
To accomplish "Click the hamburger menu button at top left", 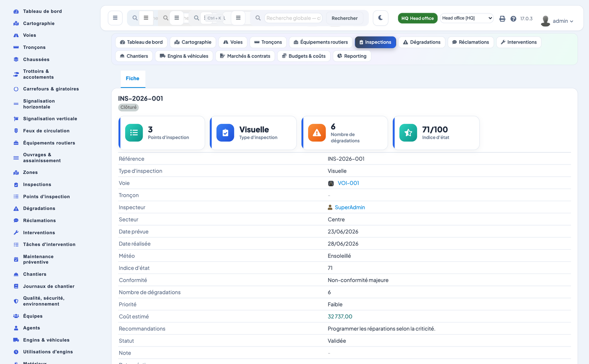I will (x=115, y=18).
